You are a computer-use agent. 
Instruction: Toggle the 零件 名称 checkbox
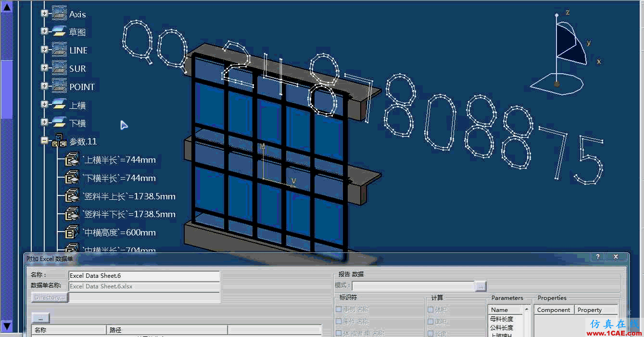coord(339,322)
